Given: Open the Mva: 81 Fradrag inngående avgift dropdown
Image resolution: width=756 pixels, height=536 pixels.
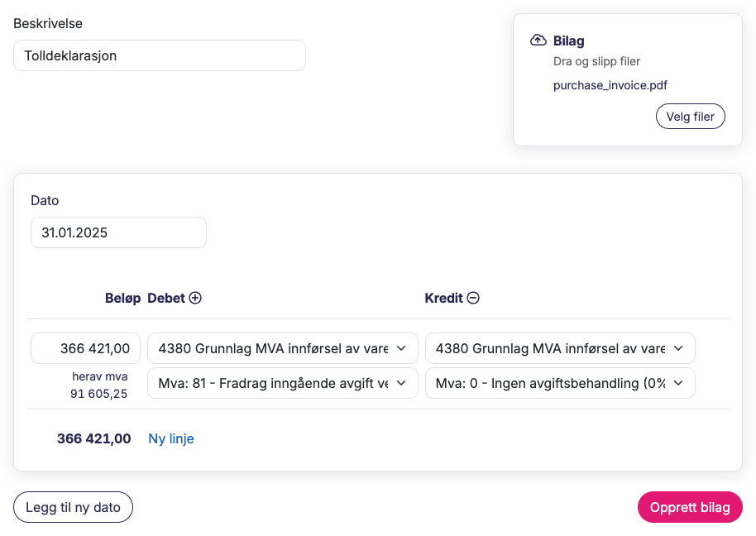Looking at the screenshot, I should point(283,383).
